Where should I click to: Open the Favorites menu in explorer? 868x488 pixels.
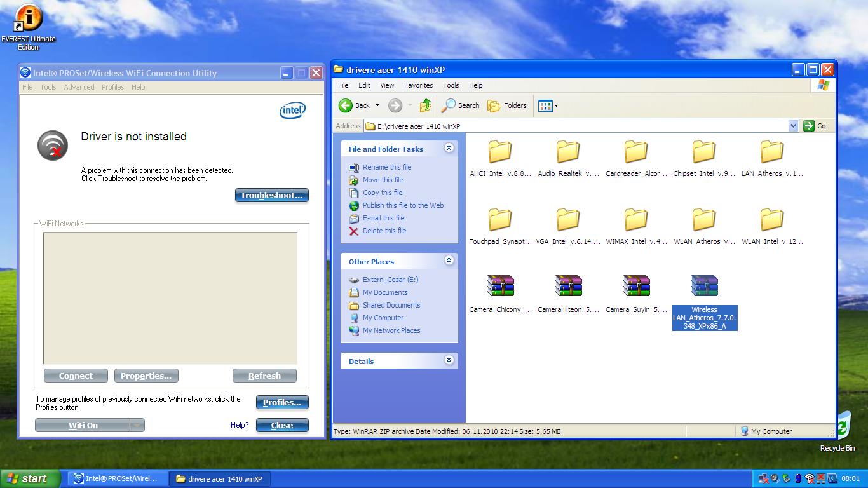419,85
